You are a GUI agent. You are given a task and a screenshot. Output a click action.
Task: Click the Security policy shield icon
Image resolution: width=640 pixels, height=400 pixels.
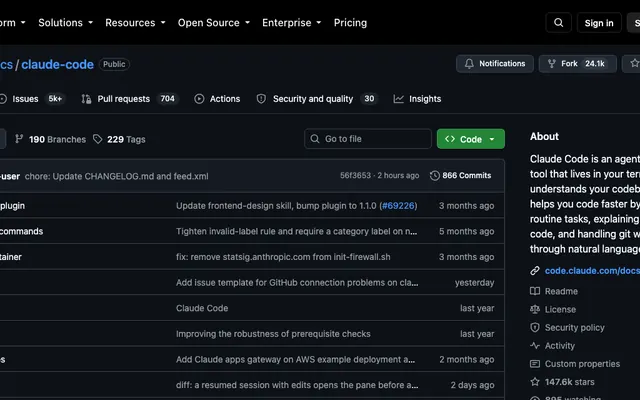click(535, 327)
